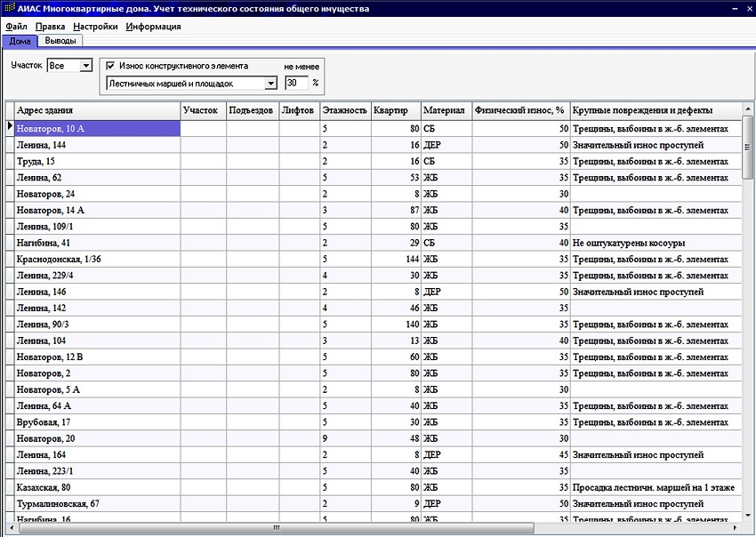Click the Участок column header

tap(204, 110)
